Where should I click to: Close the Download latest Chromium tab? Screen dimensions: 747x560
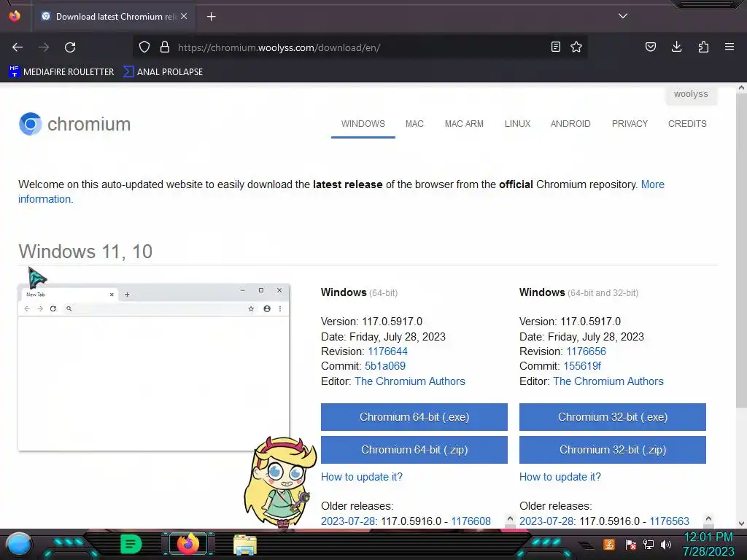[184, 16]
